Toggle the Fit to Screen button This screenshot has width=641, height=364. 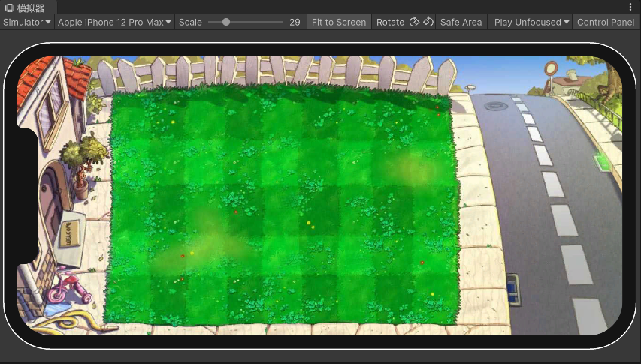tap(339, 22)
